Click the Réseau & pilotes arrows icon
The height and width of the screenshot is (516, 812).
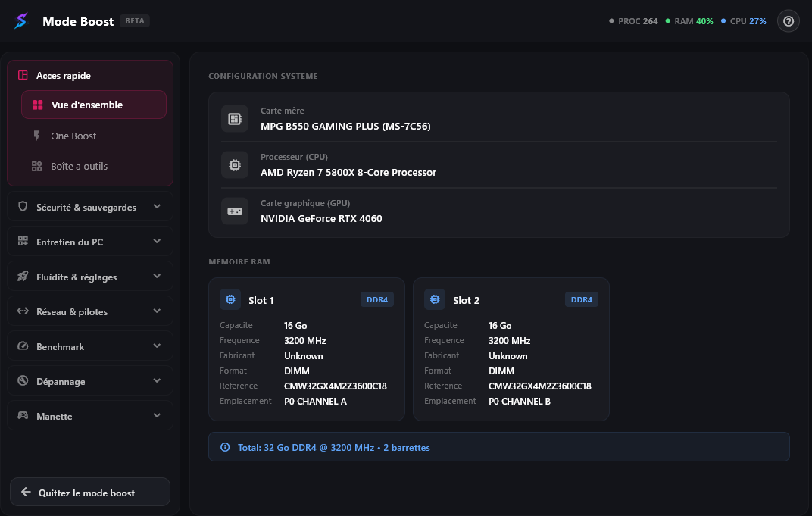[x=23, y=311]
